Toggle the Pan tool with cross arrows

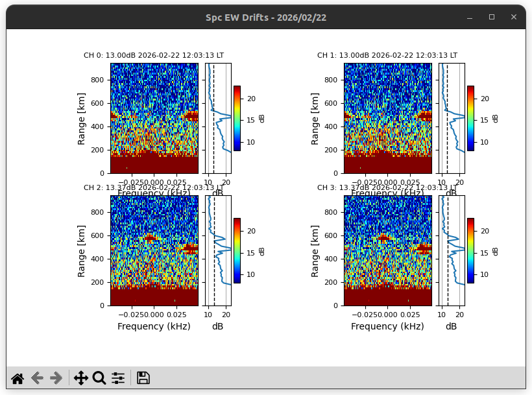click(81, 378)
